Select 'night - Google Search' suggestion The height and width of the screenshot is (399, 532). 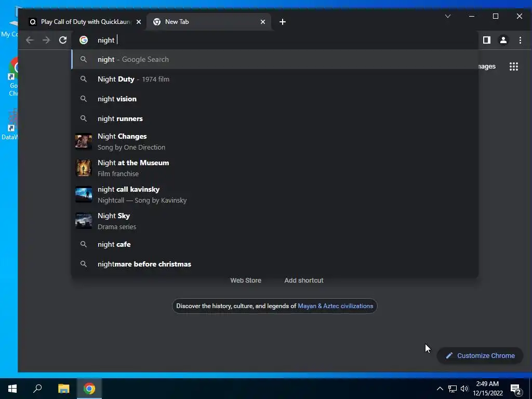(275, 59)
